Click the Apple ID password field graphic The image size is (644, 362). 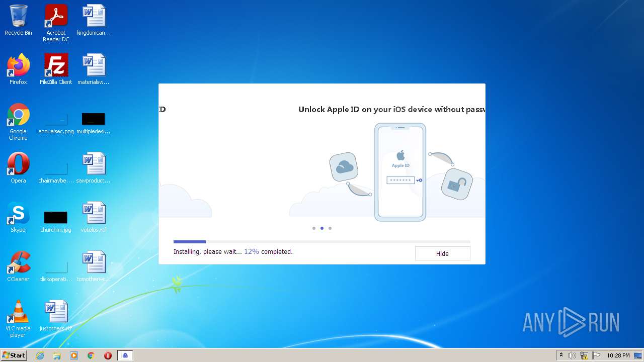400,180
